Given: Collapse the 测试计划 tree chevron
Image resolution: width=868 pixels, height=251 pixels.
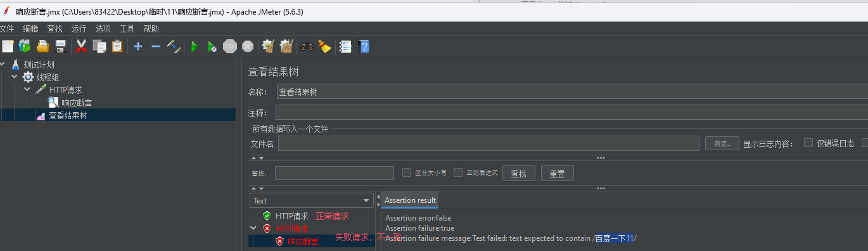Looking at the screenshot, I should 3,65.
